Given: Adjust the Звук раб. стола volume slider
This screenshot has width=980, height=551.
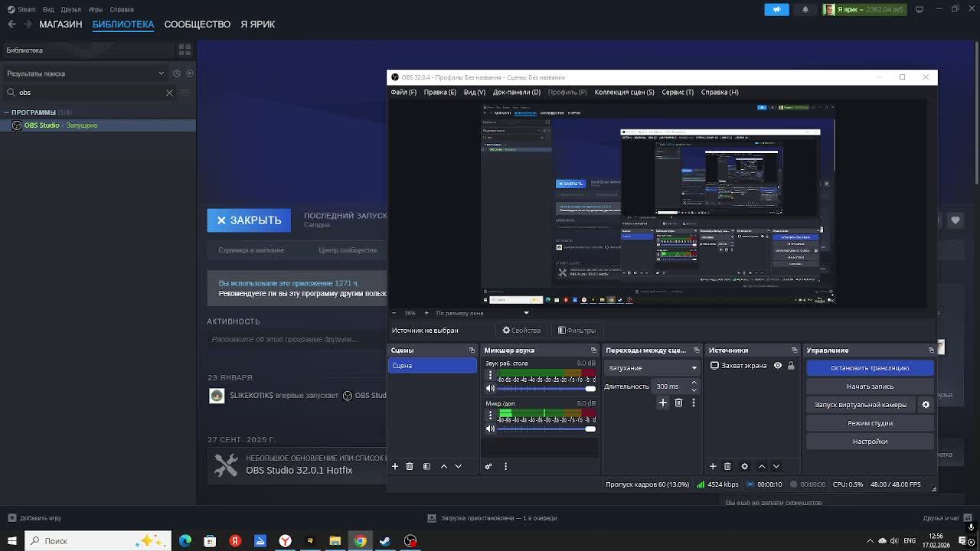Looking at the screenshot, I should [x=546, y=389].
